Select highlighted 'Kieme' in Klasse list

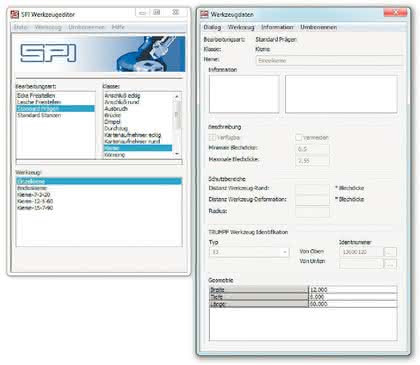point(138,148)
